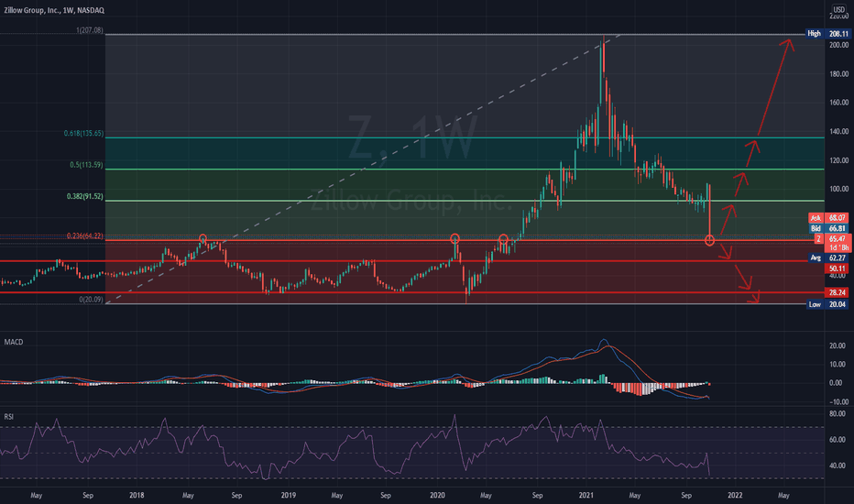This screenshot has width=854, height=504.
Task: Click the 2018 label on time axis
Action: pos(137,495)
